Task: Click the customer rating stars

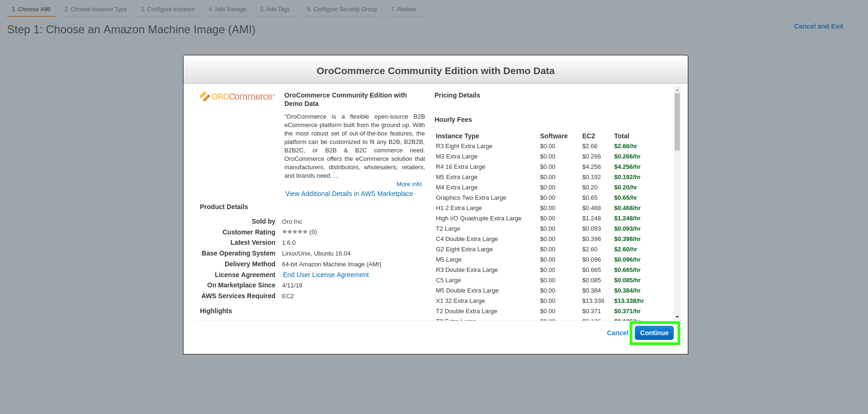Action: pos(295,232)
